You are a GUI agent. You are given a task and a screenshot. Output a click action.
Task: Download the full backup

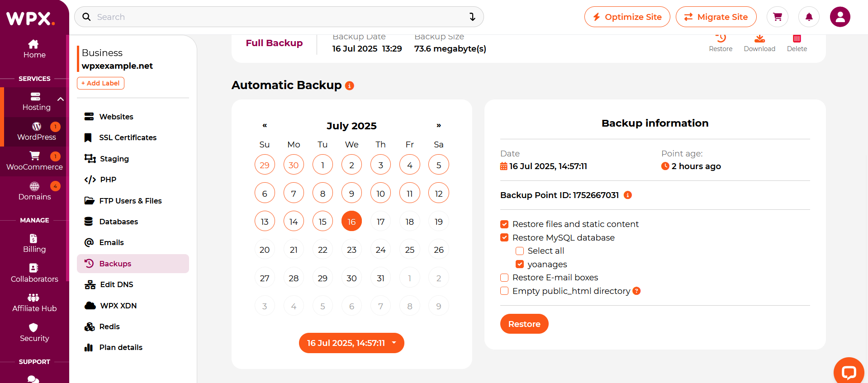pos(759,43)
